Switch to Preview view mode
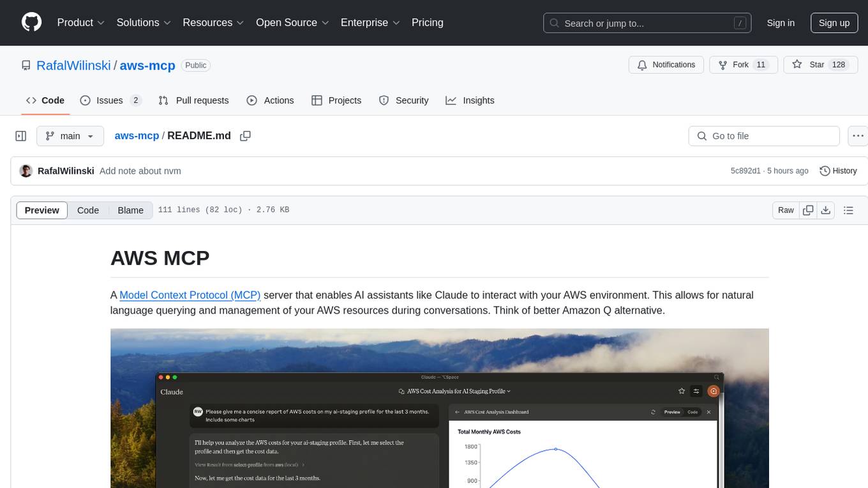This screenshot has width=868, height=488. point(42,210)
